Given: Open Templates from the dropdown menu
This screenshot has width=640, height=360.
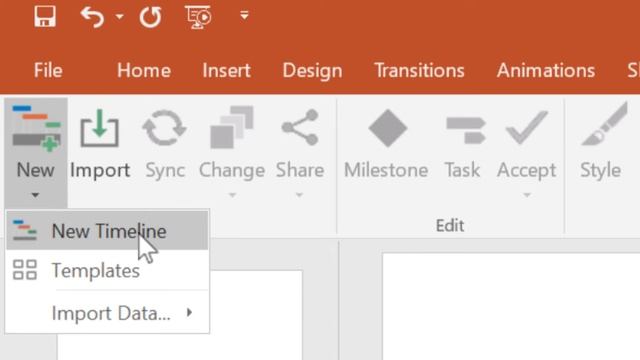Looking at the screenshot, I should pyautogui.click(x=107, y=270).
